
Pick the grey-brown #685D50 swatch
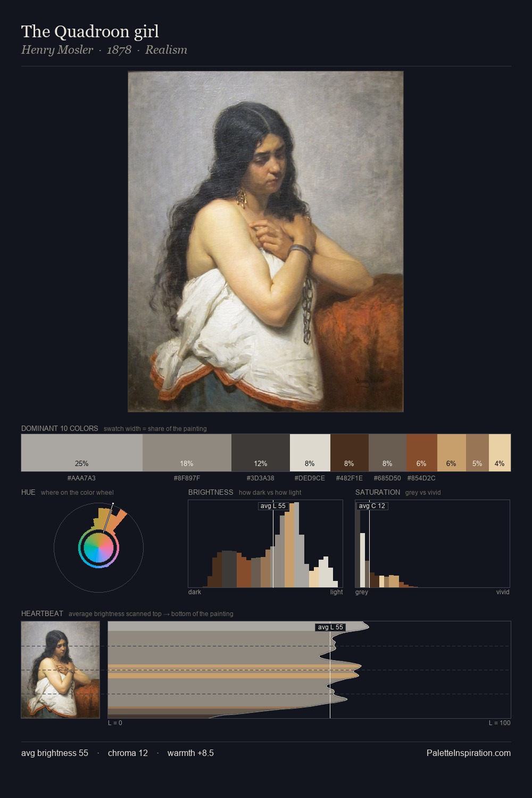pos(387,453)
